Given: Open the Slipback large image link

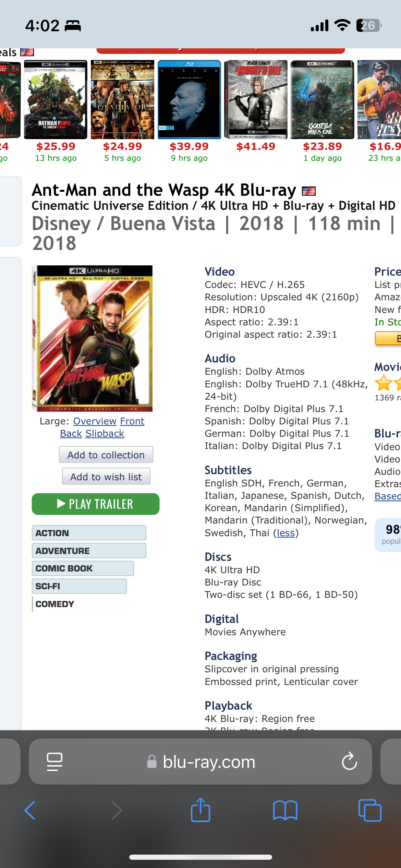Looking at the screenshot, I should (105, 434).
